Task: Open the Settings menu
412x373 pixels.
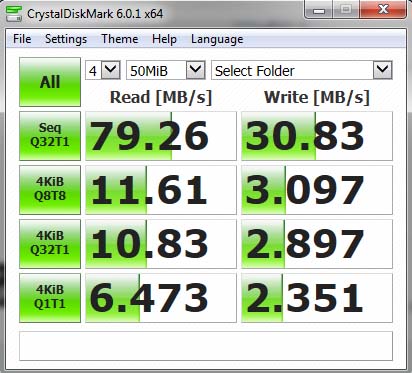Action: click(x=66, y=39)
